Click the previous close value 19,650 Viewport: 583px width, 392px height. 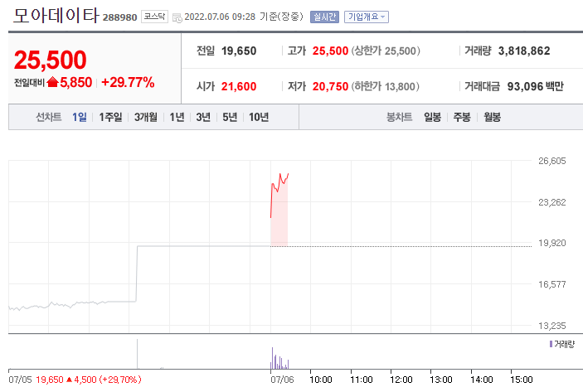(x=239, y=51)
